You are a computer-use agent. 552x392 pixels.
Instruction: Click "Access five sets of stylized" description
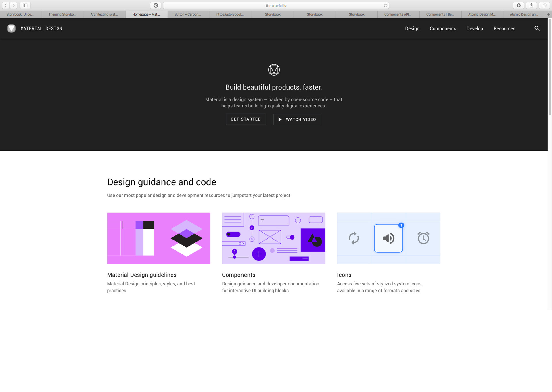(380, 287)
